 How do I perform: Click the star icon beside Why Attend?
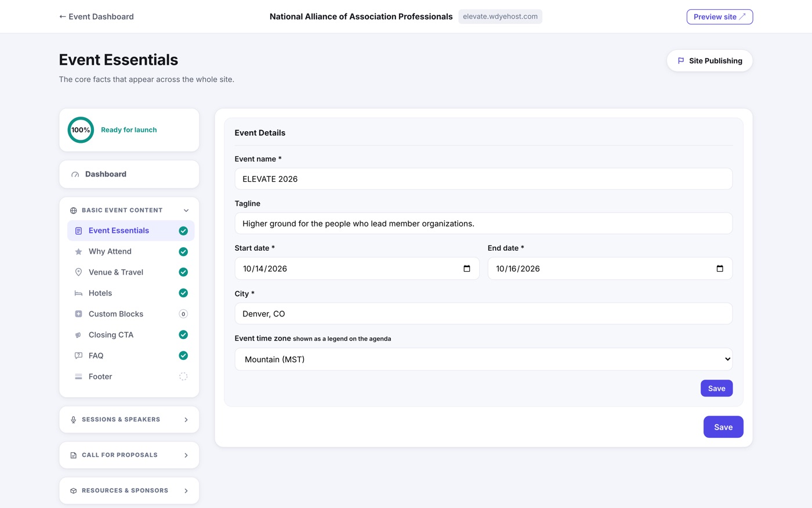pyautogui.click(x=78, y=251)
